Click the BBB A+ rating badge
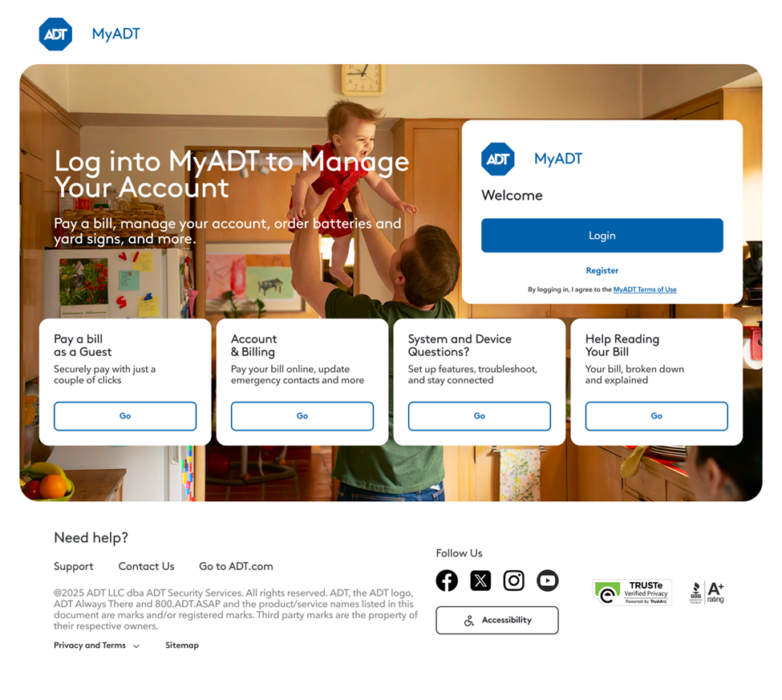782x700 pixels. click(707, 593)
